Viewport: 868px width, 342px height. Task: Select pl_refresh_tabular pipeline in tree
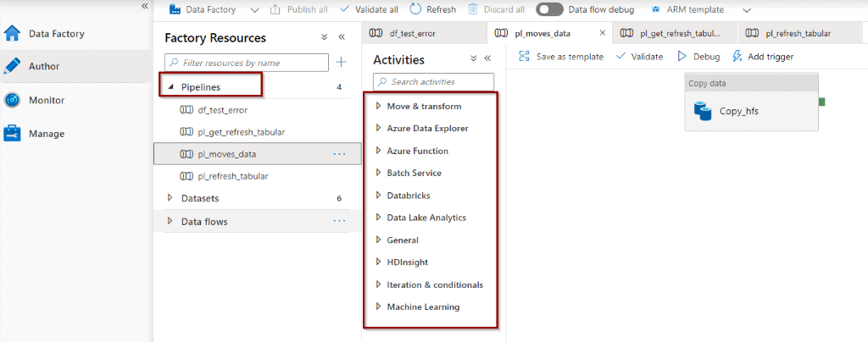258,176
